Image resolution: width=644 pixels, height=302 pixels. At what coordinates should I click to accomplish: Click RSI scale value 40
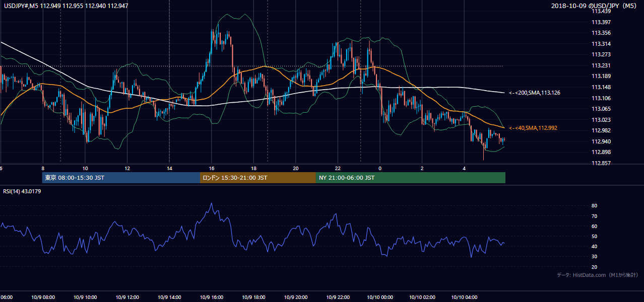(x=594, y=246)
